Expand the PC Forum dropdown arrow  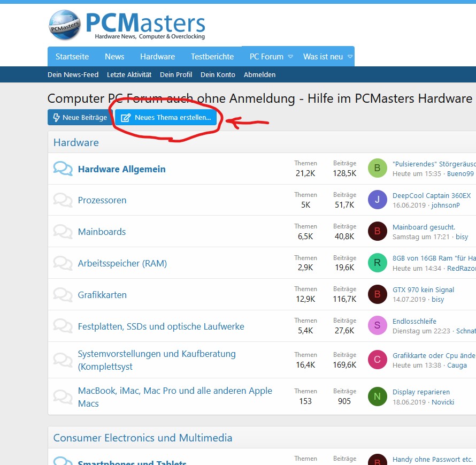coord(290,57)
